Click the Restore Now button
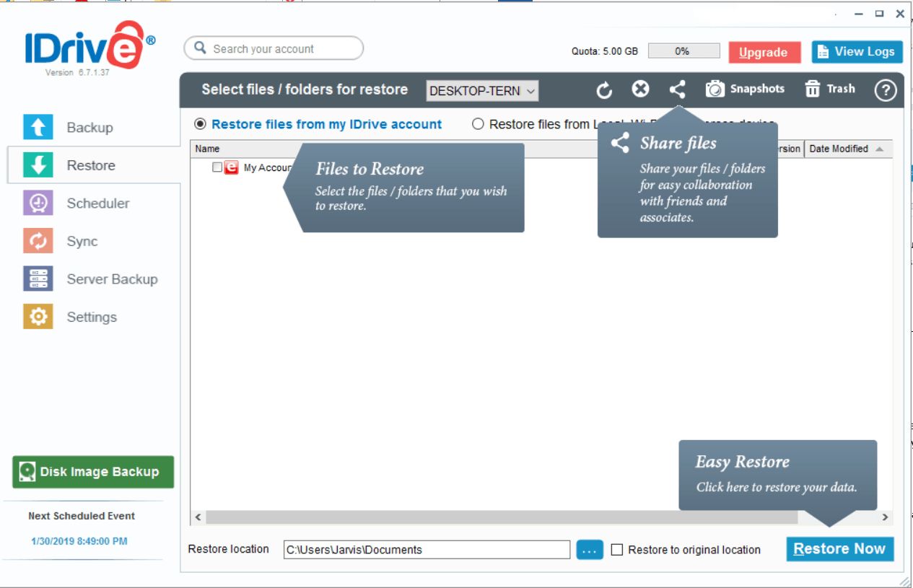This screenshot has height=588, width=913. [x=840, y=549]
